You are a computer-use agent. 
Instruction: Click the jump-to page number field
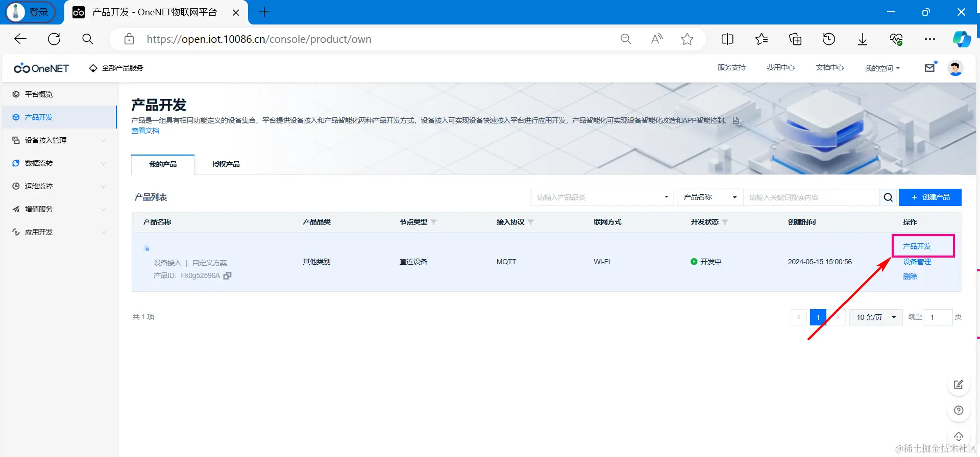938,317
